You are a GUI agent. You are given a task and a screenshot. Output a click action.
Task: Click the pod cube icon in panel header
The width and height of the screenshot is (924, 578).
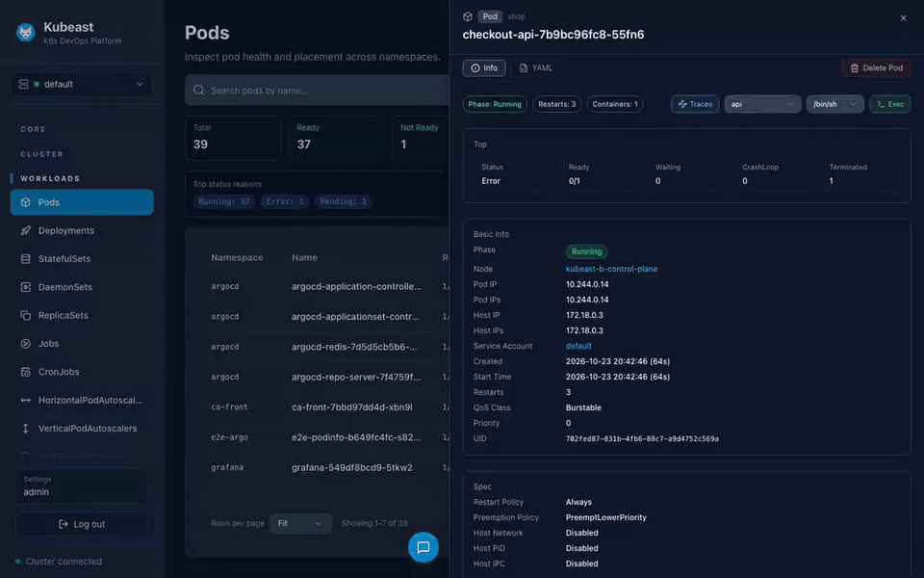pos(468,16)
